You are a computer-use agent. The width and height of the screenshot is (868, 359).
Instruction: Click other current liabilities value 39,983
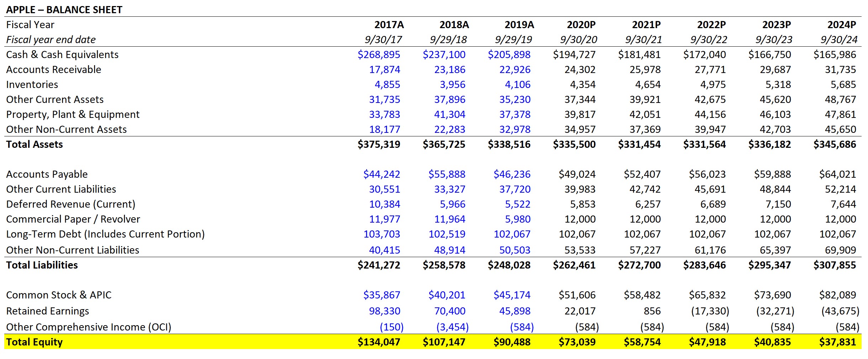[580, 189]
